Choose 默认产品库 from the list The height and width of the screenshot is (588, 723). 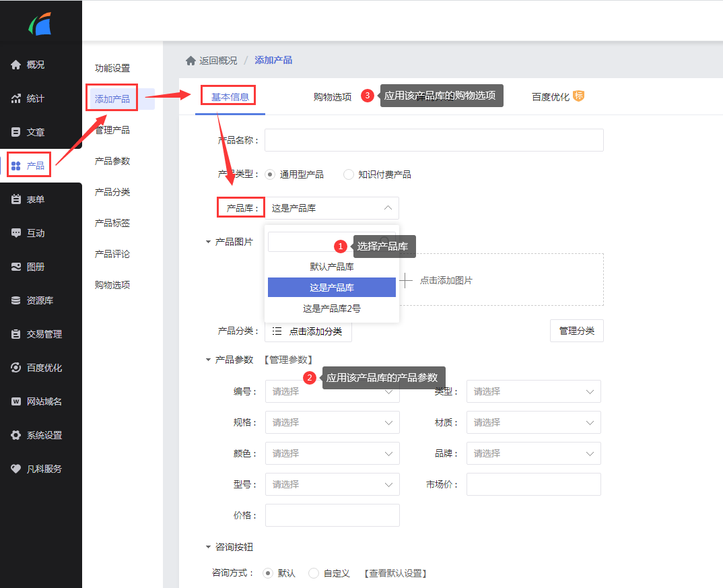tap(331, 267)
